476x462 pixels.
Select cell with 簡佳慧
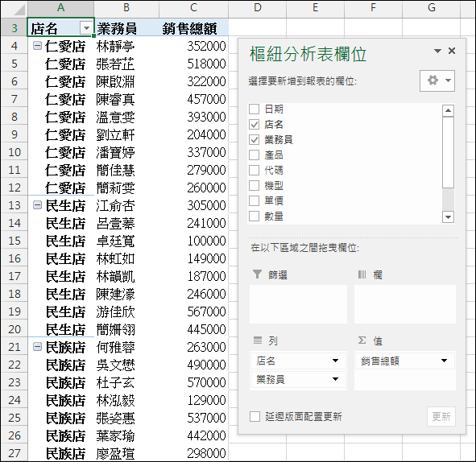pyautogui.click(x=126, y=170)
